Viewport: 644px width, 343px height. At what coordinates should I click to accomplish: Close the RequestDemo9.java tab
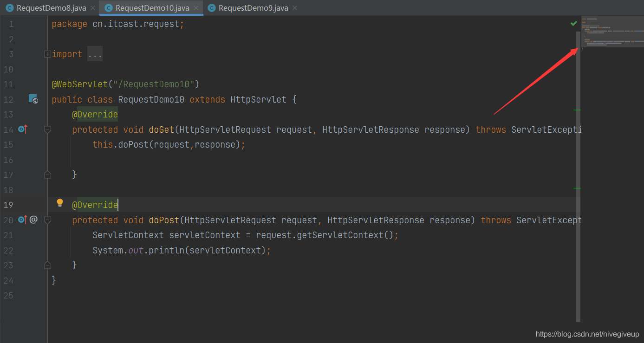tap(295, 8)
